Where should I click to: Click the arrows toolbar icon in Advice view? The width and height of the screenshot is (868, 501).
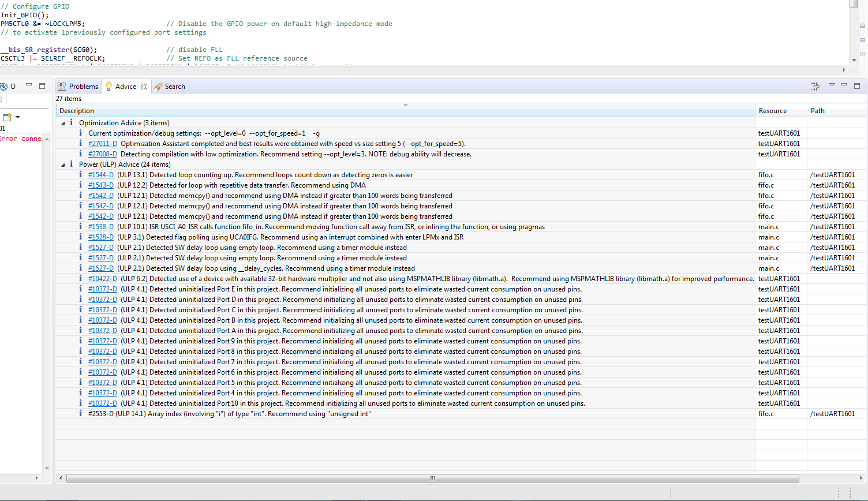coord(815,86)
